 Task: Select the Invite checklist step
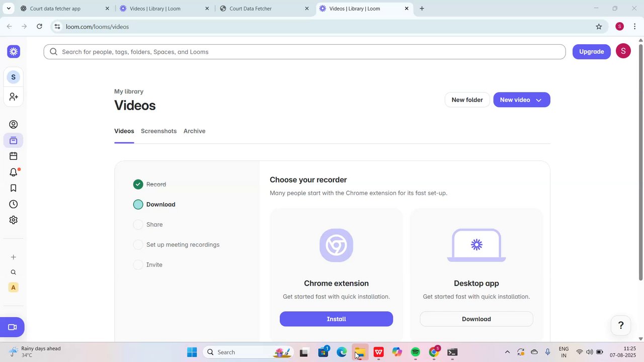pos(148,265)
